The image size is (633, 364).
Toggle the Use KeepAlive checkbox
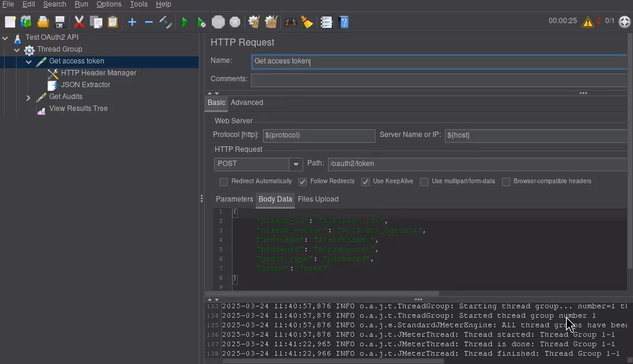[365, 182]
